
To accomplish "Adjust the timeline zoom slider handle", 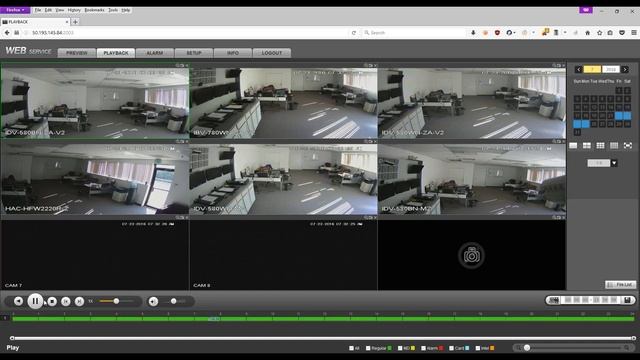I will click(x=527, y=348).
